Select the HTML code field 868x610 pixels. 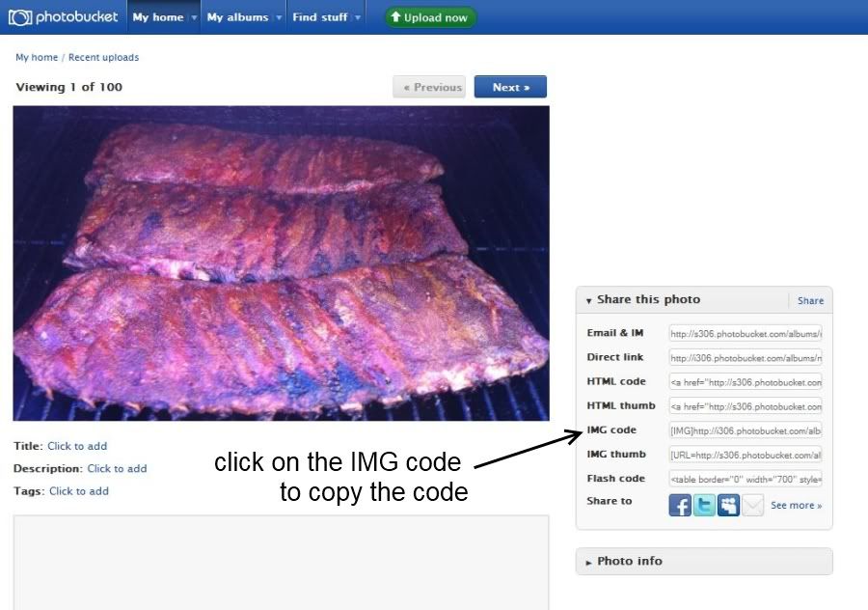pyautogui.click(x=746, y=382)
